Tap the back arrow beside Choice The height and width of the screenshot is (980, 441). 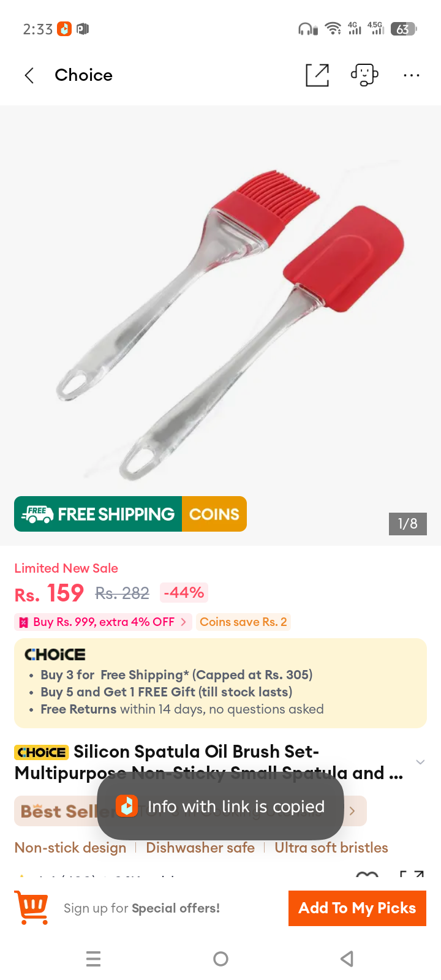[x=29, y=75]
